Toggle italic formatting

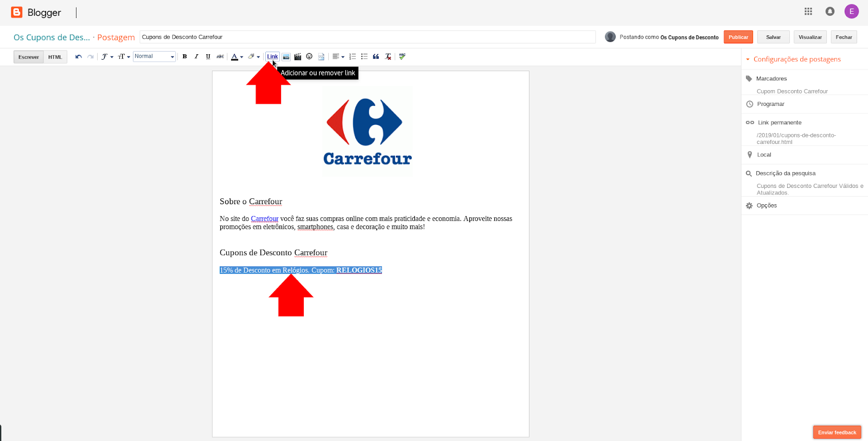[196, 56]
